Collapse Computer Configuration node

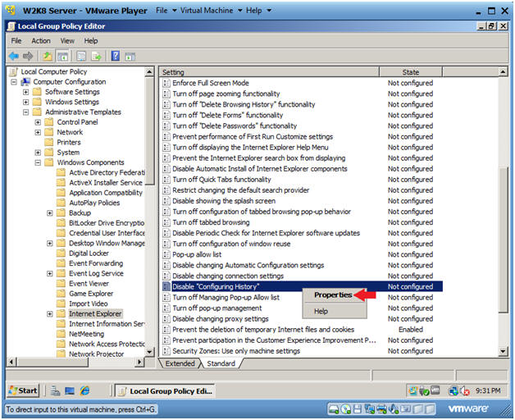(14, 82)
